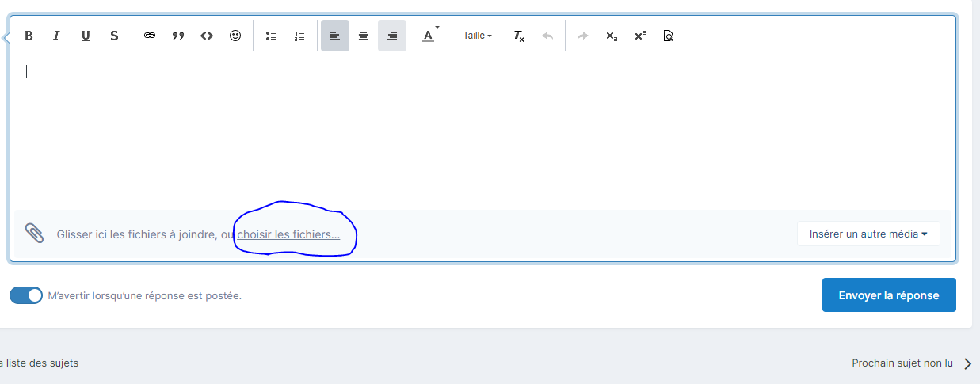Open Insérer un autre média dropdown
This screenshot has width=980, height=384.
pos(868,234)
